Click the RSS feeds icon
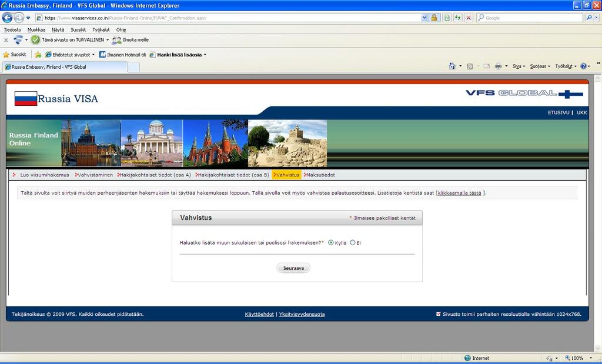The image size is (602, 364). [x=470, y=66]
